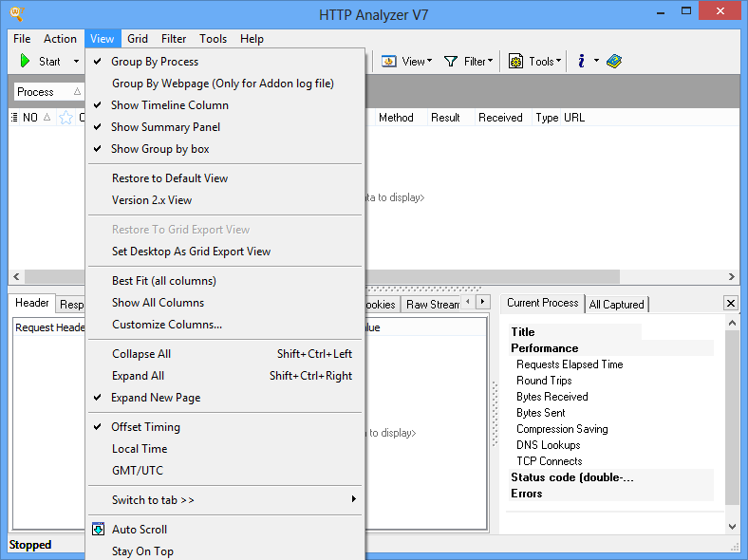Click the funnel Filter icon
The image size is (748, 560).
coord(451,61)
